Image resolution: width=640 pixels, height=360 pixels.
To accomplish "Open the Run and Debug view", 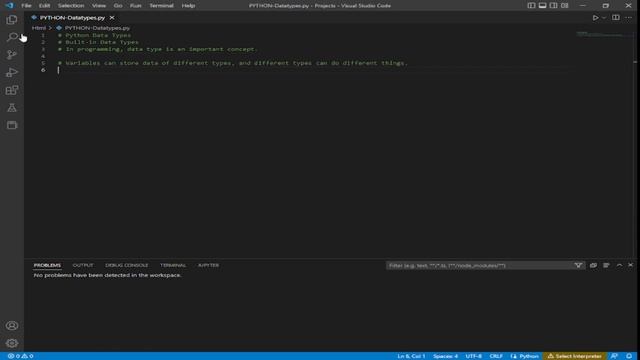I will point(12,72).
